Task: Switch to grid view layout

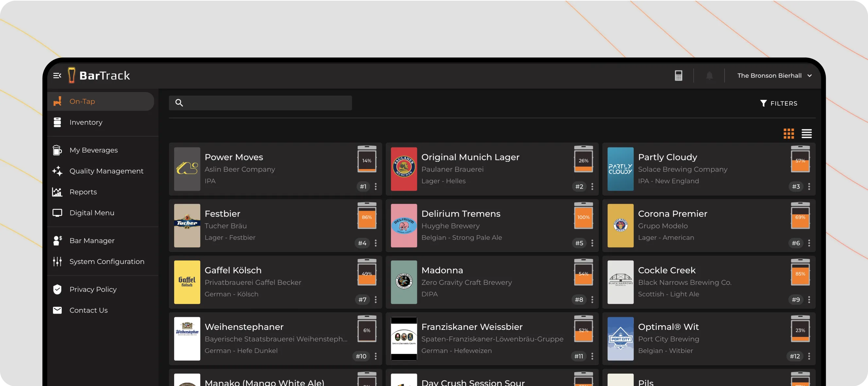Action: pos(789,133)
